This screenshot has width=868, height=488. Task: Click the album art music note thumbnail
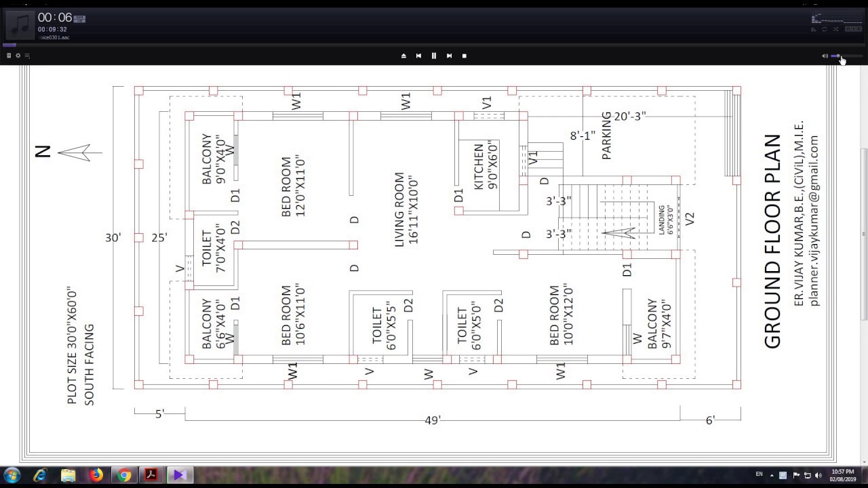pyautogui.click(x=20, y=26)
